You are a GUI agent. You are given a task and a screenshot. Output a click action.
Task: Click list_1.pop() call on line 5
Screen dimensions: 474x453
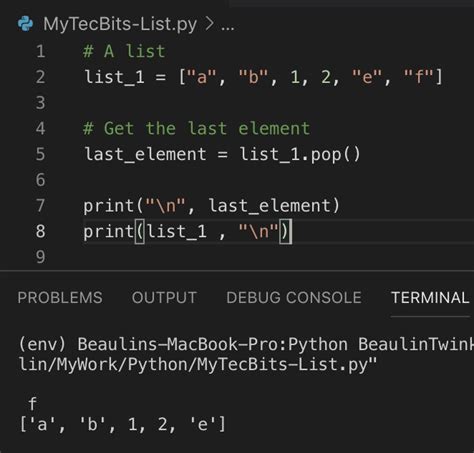(x=300, y=154)
